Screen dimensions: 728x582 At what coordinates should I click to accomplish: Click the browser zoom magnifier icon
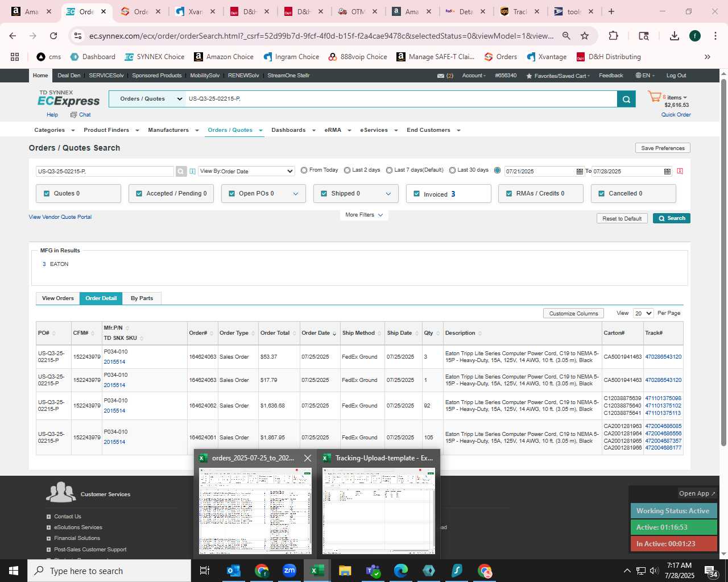tap(566, 36)
